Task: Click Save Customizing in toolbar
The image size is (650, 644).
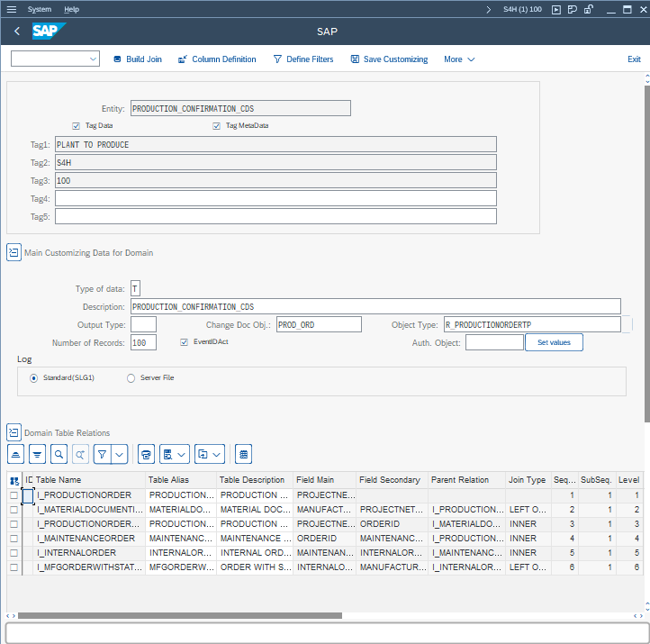Action: point(389,59)
